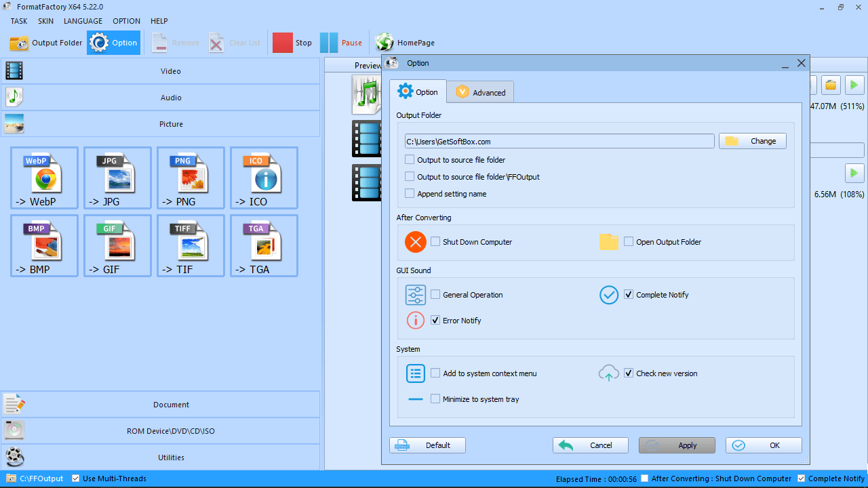
Task: Check Output to source file folder\FFOutput
Action: click(x=410, y=177)
